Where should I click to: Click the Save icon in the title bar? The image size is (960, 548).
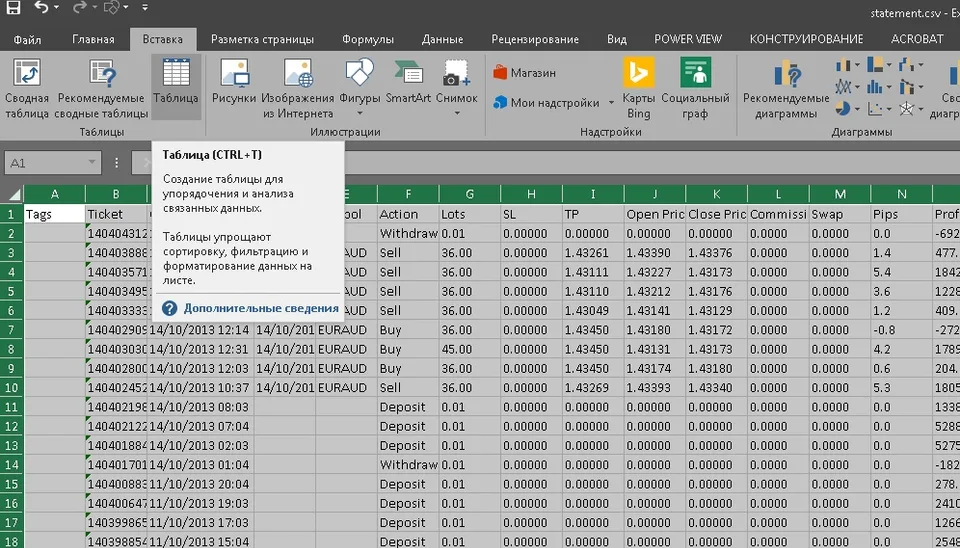coord(12,7)
